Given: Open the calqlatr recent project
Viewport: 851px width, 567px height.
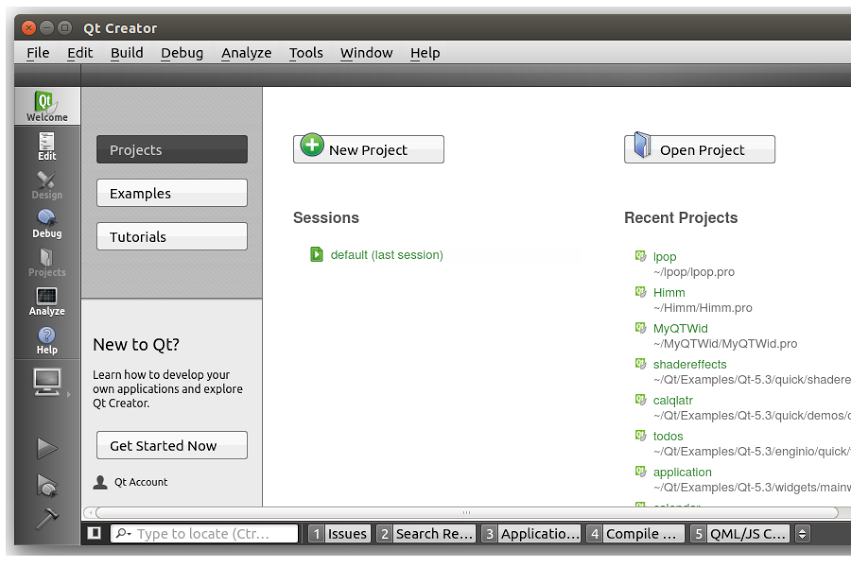Looking at the screenshot, I should coord(672,400).
